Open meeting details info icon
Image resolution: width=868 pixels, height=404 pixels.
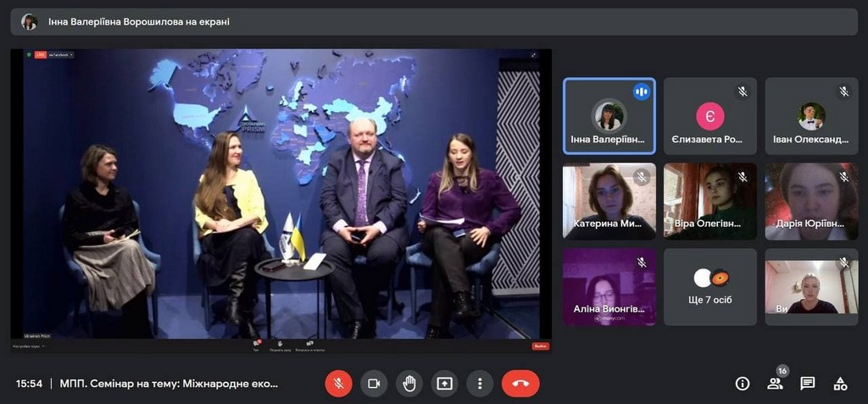click(x=743, y=384)
